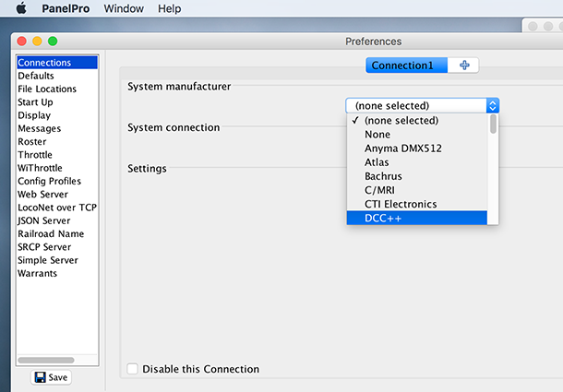Choose CTI Electronics from the list
This screenshot has width=563, height=392.
pyautogui.click(x=417, y=204)
